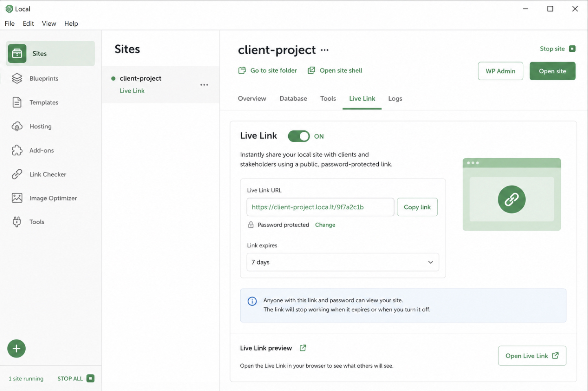Click the Local app logo in title bar
This screenshot has height=391, width=588.
[x=9, y=9]
